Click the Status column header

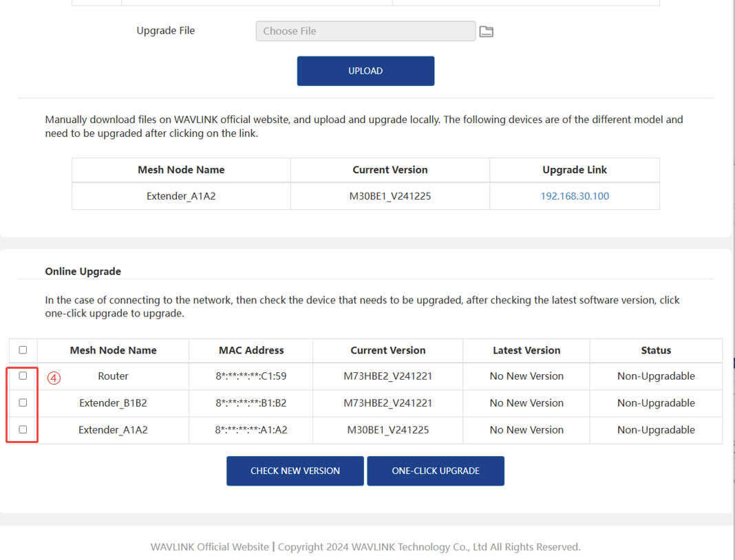click(655, 350)
